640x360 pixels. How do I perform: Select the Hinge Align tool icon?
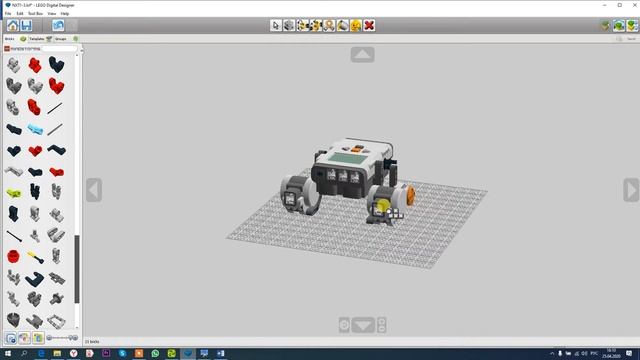[x=316, y=25]
